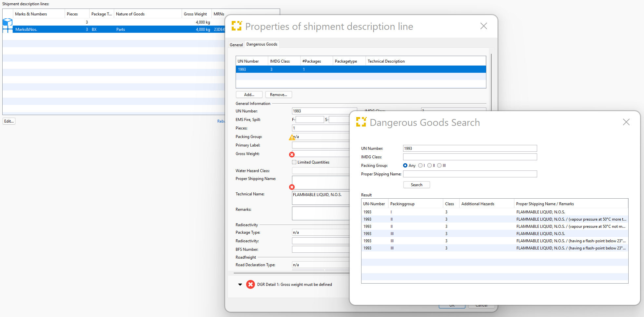Click the Water Hazard Class field

coord(321,171)
